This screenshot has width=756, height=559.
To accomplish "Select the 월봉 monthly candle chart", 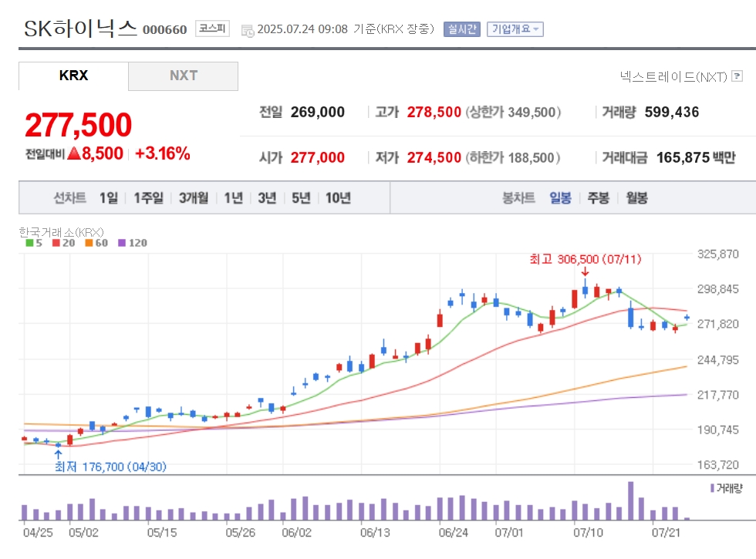I will tap(636, 197).
